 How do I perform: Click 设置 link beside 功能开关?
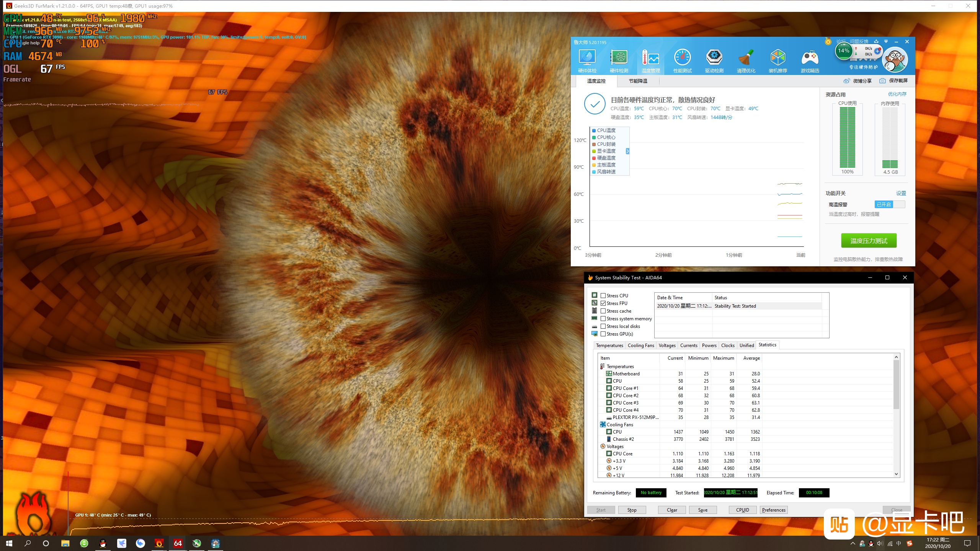[x=901, y=193]
